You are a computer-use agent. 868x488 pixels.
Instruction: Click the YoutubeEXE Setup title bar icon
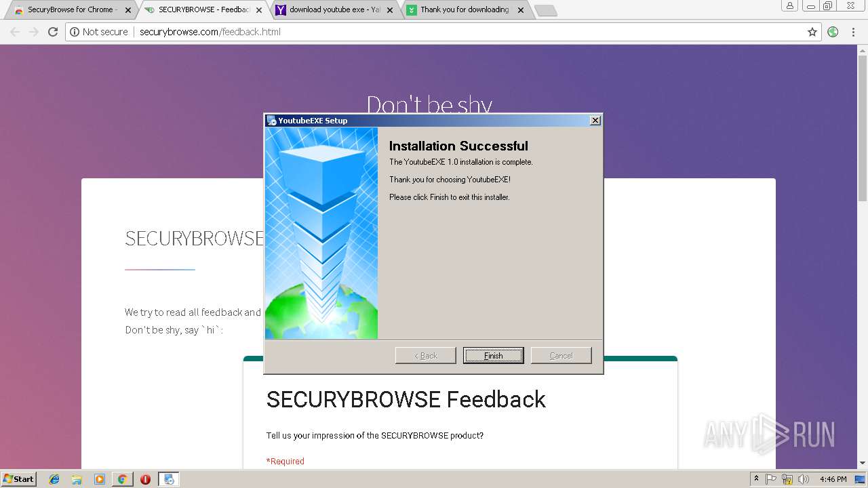pyautogui.click(x=271, y=121)
